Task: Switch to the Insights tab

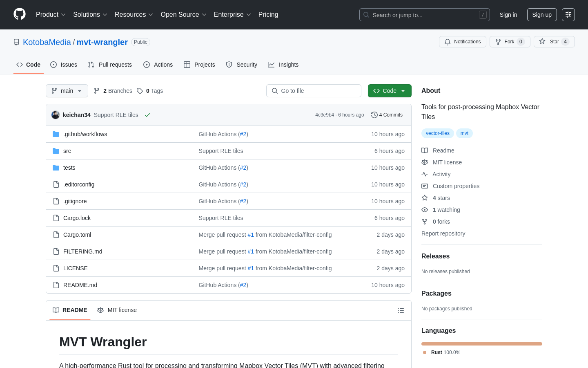Action: tap(283, 65)
